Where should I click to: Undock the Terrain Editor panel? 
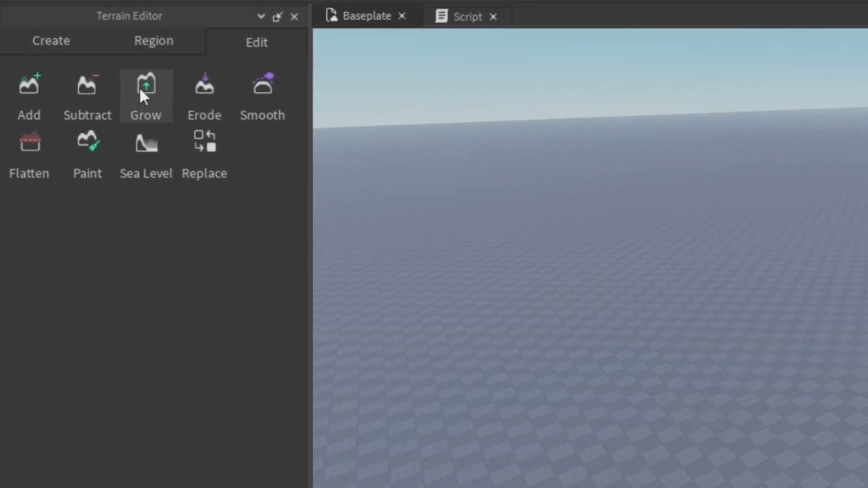[x=277, y=17]
